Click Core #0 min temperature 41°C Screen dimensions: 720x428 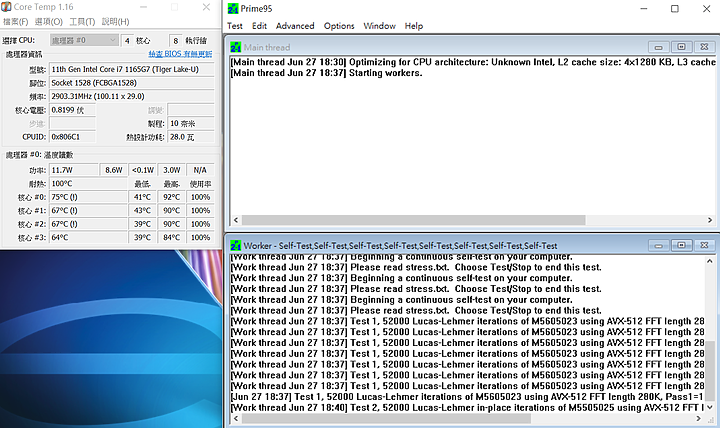142,197
